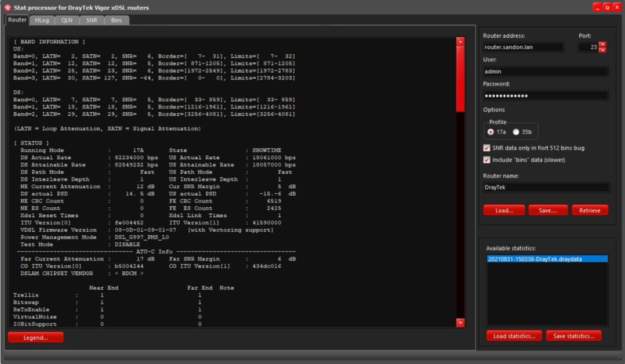Click the Retrieve button
The width and height of the screenshot is (625, 364).
[x=590, y=210]
